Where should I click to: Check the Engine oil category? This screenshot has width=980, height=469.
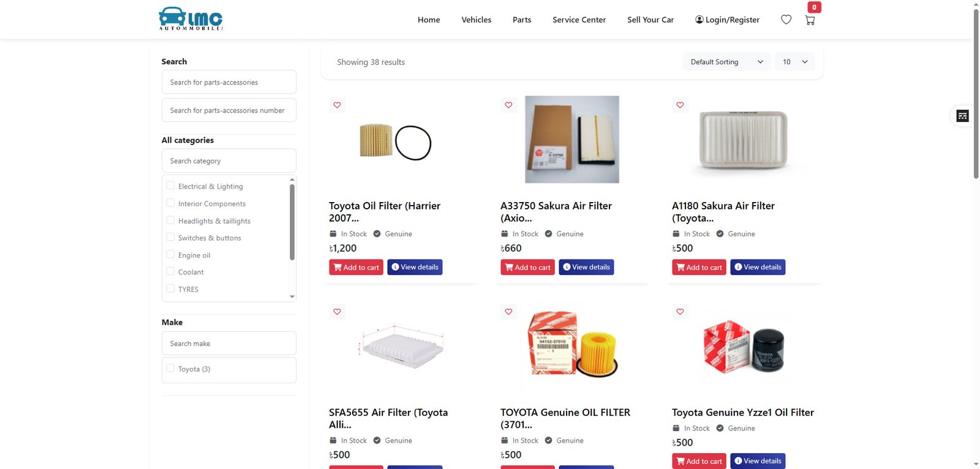pos(170,254)
